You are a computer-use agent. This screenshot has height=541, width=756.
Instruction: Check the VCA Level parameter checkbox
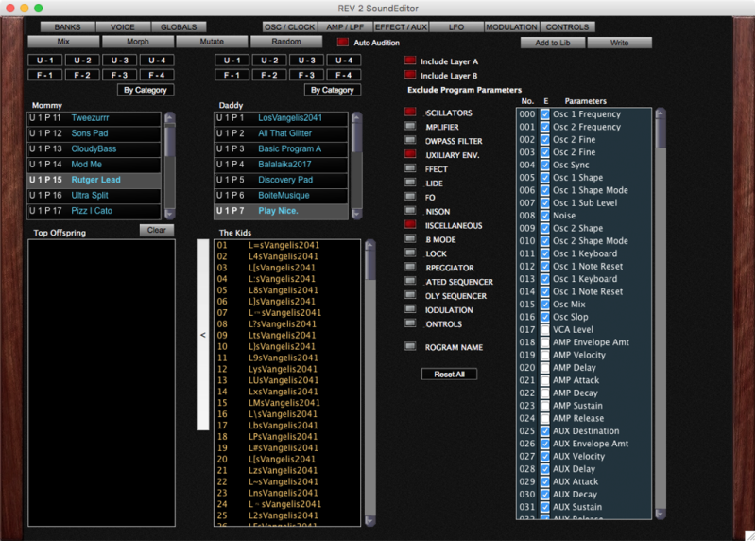545,329
